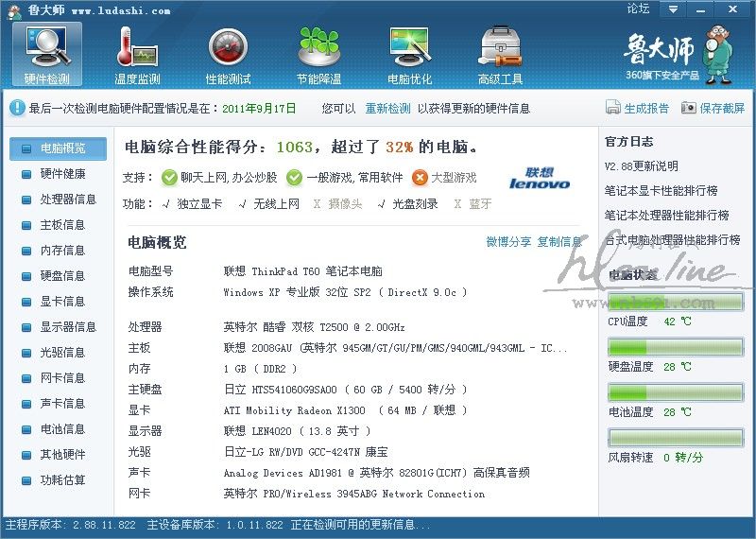Open the 硬件检测 hardware detection tab
The image size is (756, 539).
point(47,55)
